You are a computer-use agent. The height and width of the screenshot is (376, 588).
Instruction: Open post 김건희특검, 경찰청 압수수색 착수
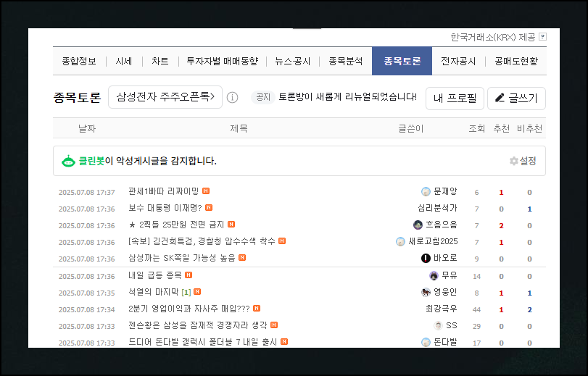pyautogui.click(x=202, y=241)
